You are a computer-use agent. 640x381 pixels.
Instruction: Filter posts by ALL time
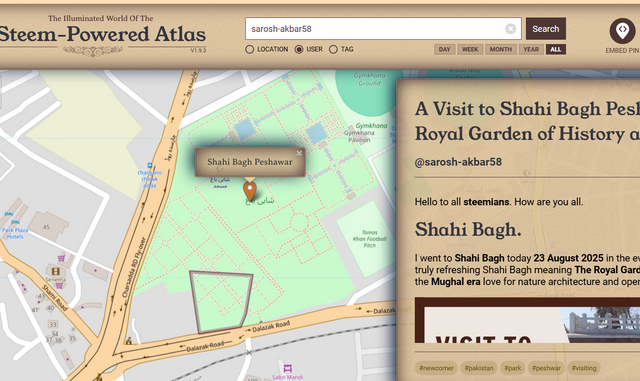pos(556,49)
